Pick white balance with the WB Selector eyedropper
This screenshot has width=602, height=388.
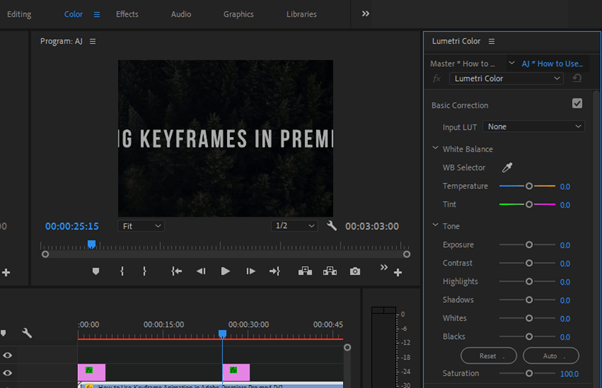pos(507,167)
